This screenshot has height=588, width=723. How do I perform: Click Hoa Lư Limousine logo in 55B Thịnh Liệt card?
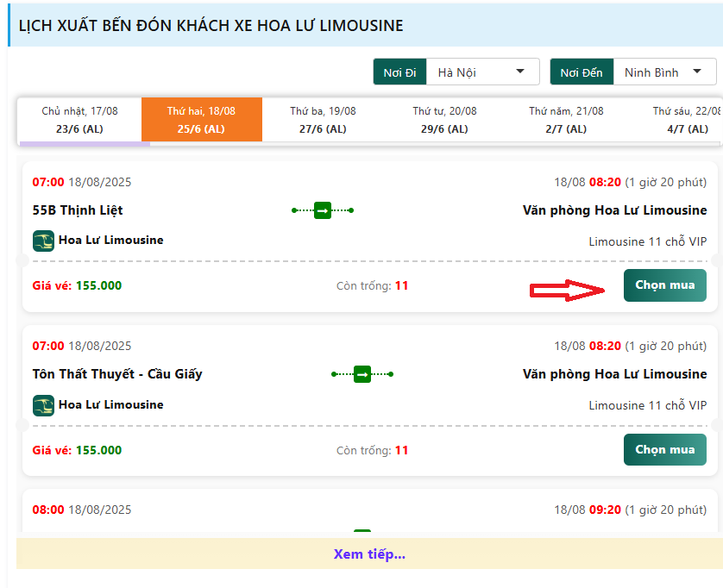[43, 241]
